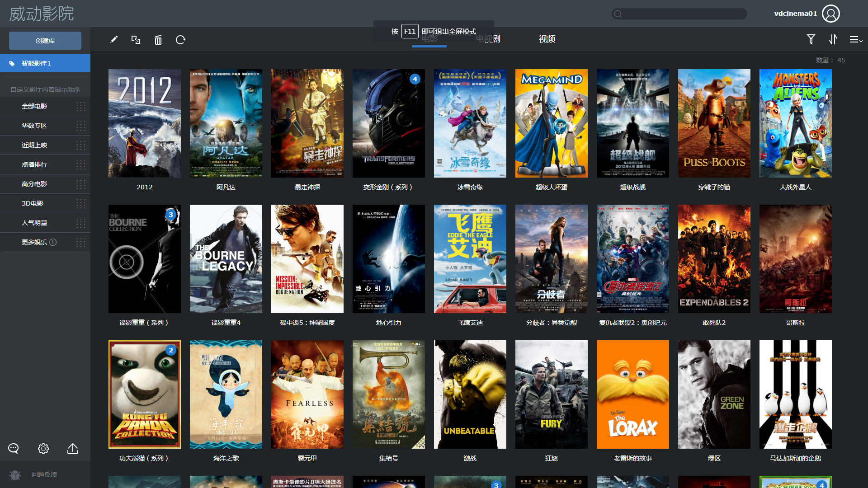Click the pencil edit icon
The width and height of the screenshot is (868, 488).
(x=114, y=40)
